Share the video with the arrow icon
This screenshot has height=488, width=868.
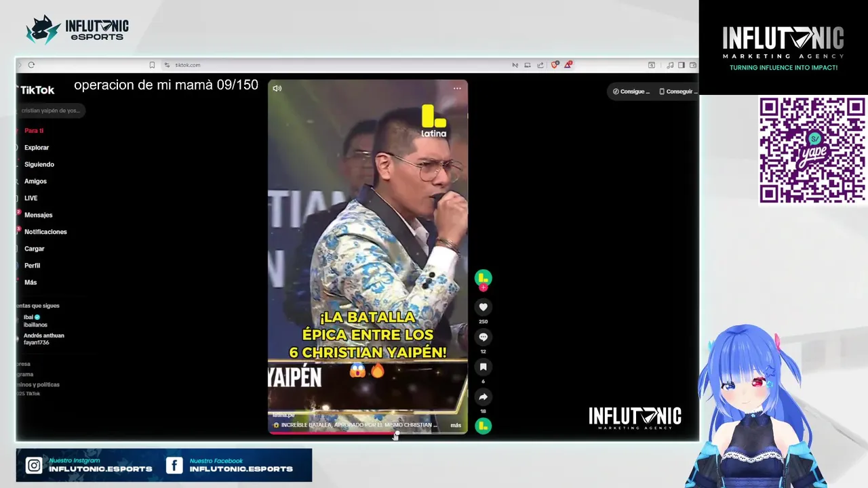click(483, 396)
